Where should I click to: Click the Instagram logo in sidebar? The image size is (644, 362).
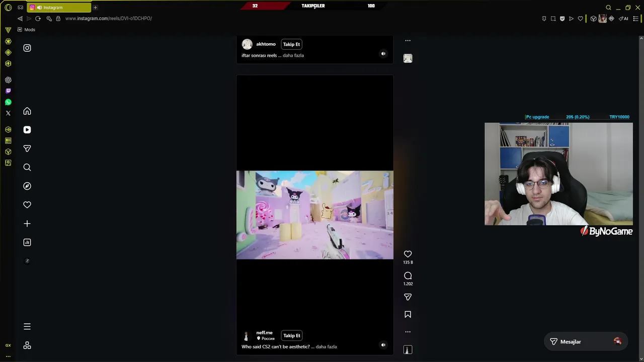coord(27,48)
